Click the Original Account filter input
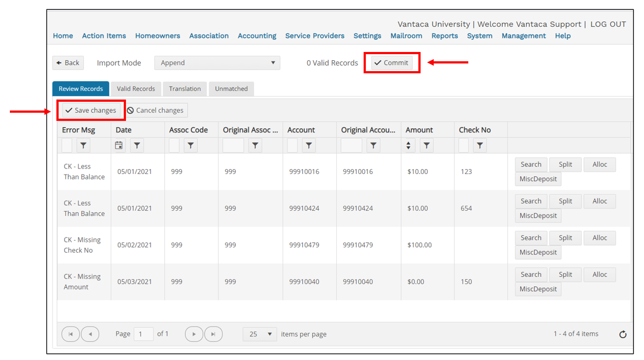 coord(352,146)
